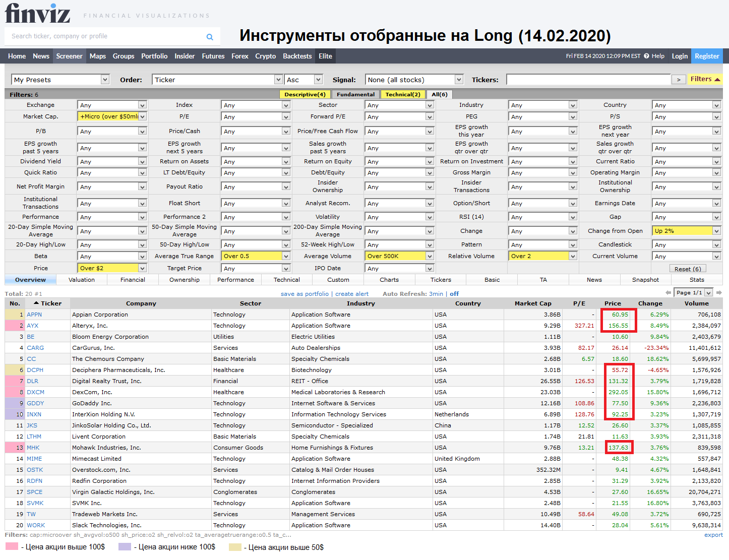Click the search magnifier icon
The width and height of the screenshot is (729, 560).
[210, 37]
